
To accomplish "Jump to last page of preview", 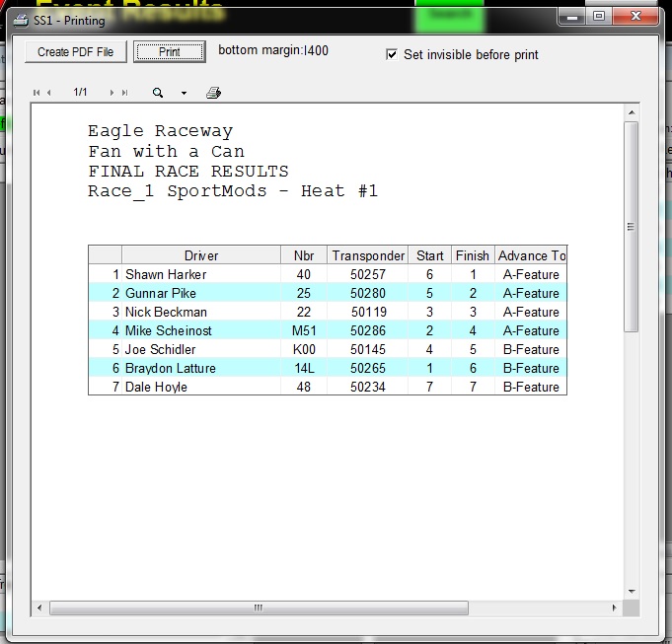I will point(124,93).
